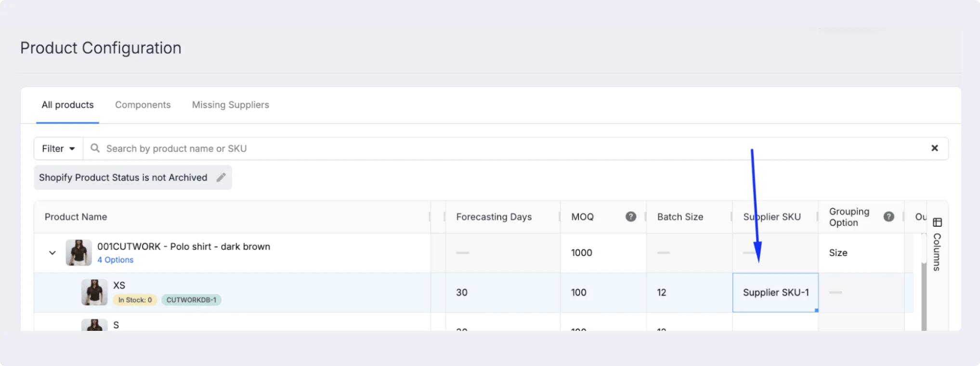Click the 001CUTWORK Polo shirt product name
The image size is (980, 366).
point(183,247)
